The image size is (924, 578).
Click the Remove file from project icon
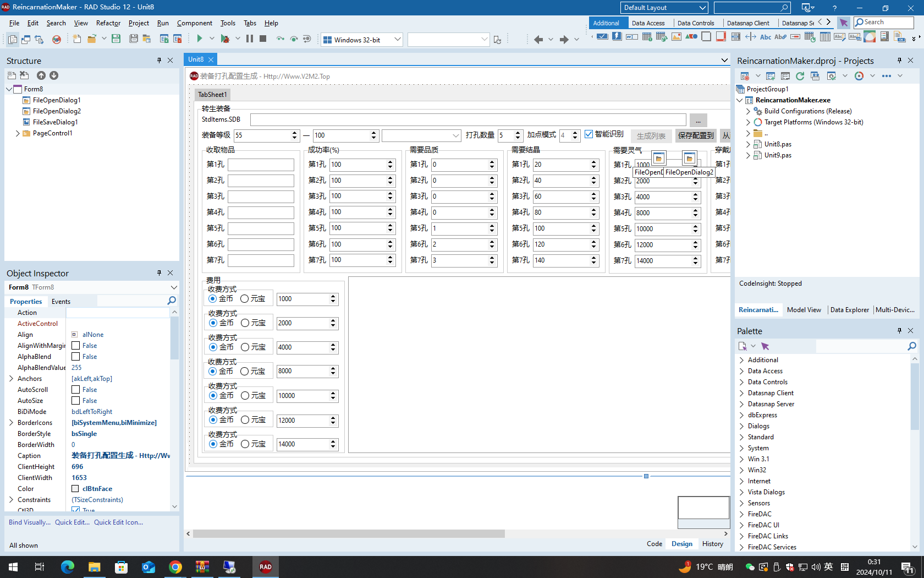click(x=177, y=39)
